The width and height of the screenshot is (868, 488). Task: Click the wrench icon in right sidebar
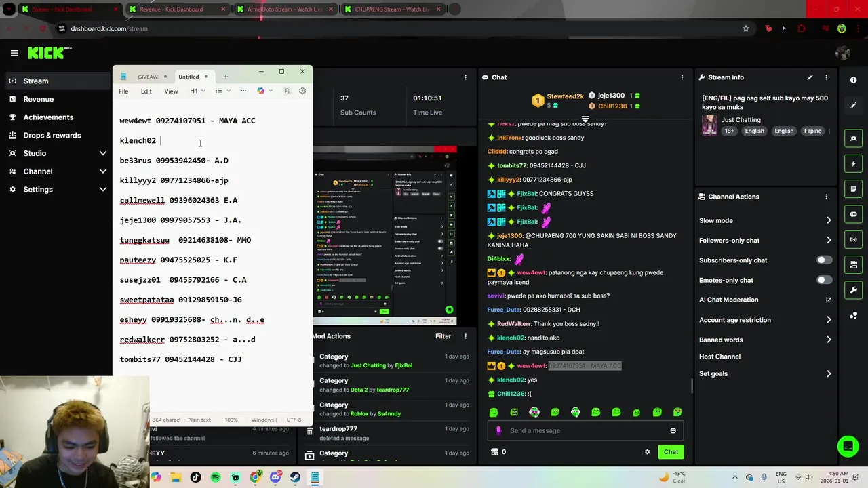coord(854,290)
